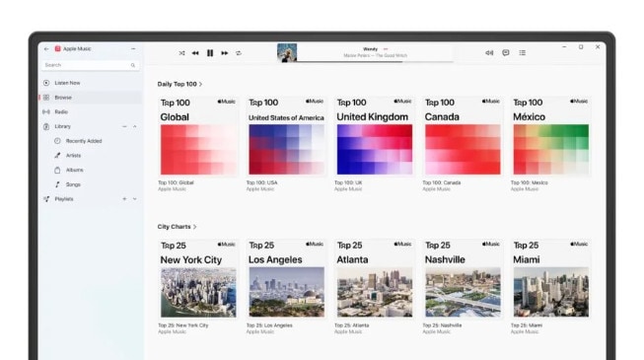Toggle repeat mode

(x=239, y=53)
